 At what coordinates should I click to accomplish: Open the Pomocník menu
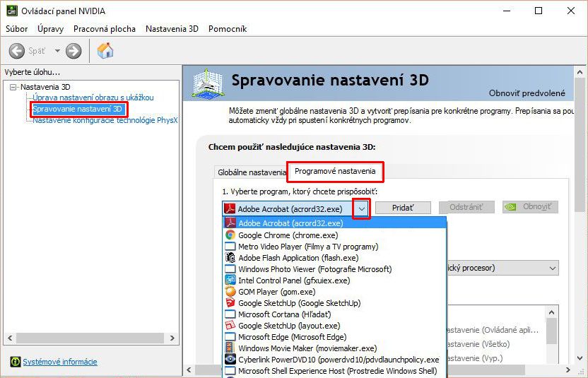228,29
